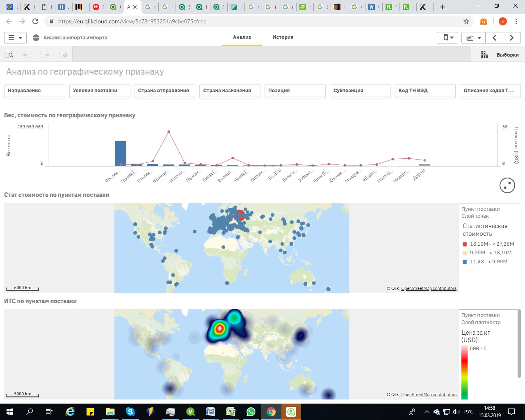This screenshot has height=420, width=525.
Task: Select the Анализ tab
Action: [x=242, y=37]
